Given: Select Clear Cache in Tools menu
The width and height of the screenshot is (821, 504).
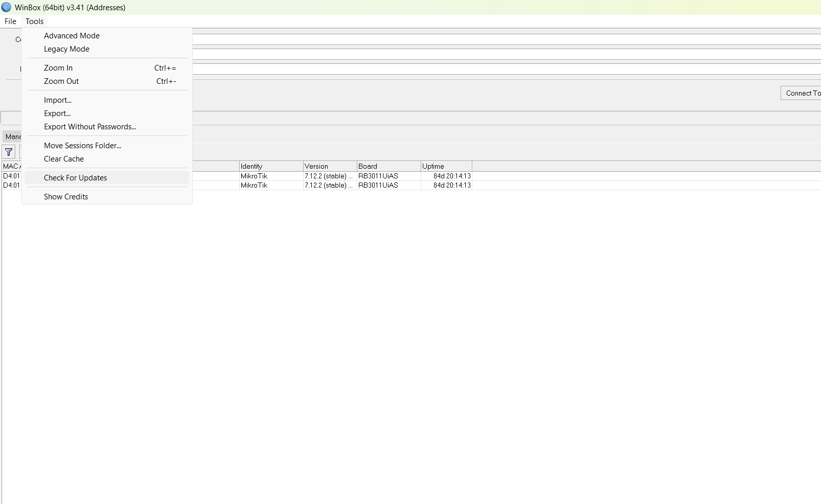Looking at the screenshot, I should pos(107,159).
